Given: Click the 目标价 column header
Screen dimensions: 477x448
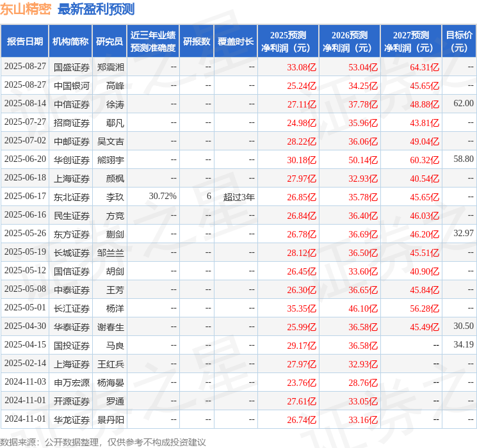Looking at the screenshot, I should tap(459, 42).
